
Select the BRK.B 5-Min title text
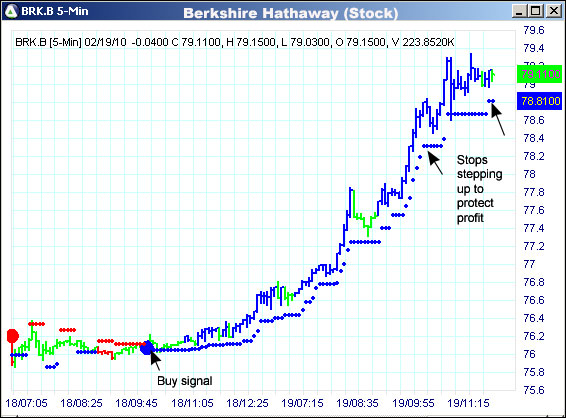pos(55,12)
